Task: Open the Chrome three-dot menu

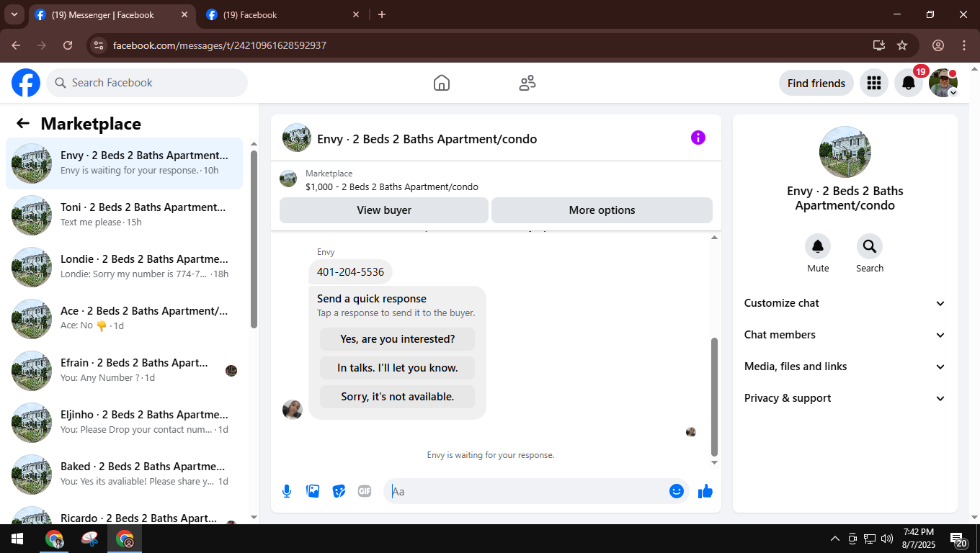Action: point(964,45)
